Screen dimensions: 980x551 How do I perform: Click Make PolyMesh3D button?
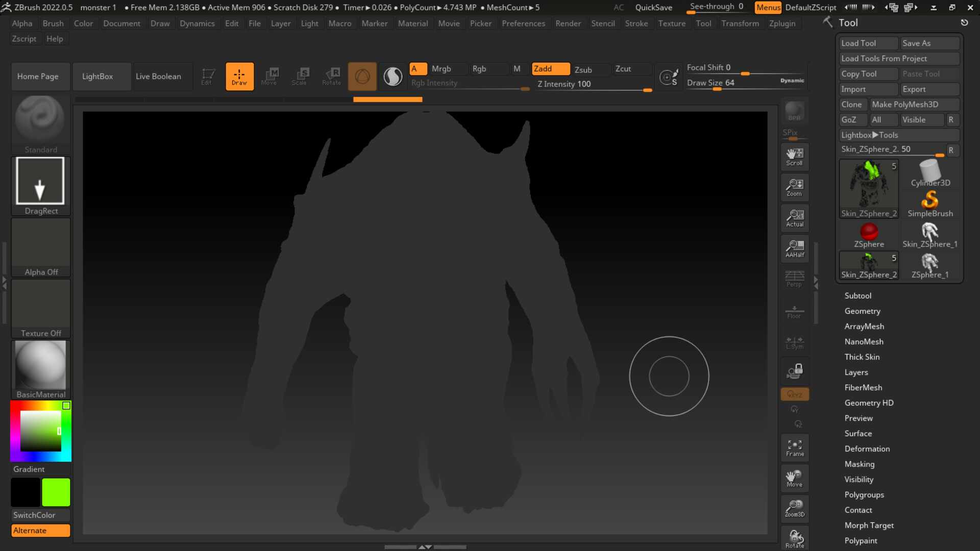coord(915,105)
